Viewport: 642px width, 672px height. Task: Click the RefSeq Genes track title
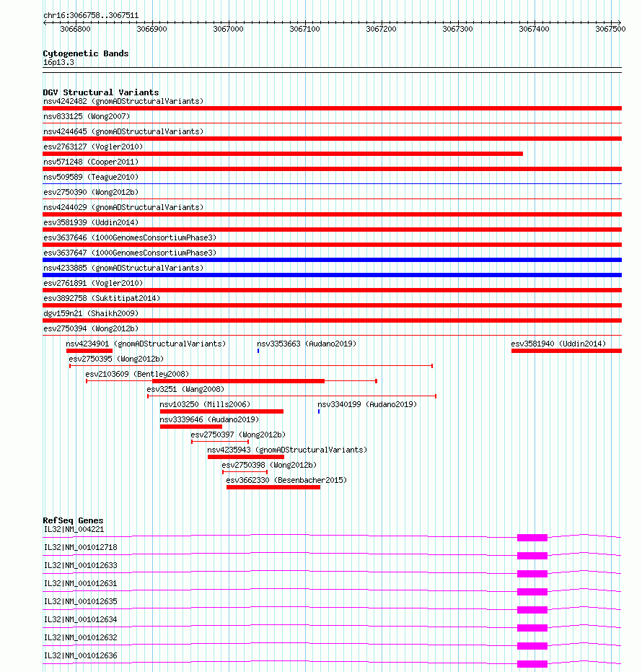73,520
